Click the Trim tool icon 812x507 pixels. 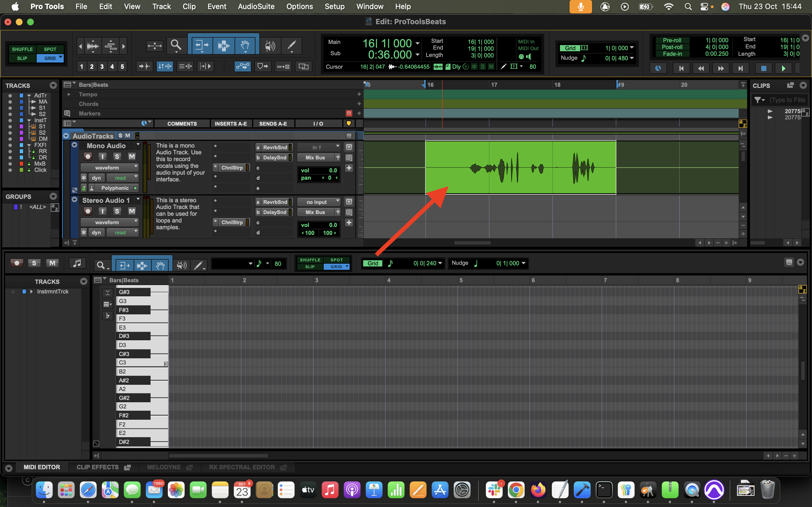pyautogui.click(x=202, y=45)
